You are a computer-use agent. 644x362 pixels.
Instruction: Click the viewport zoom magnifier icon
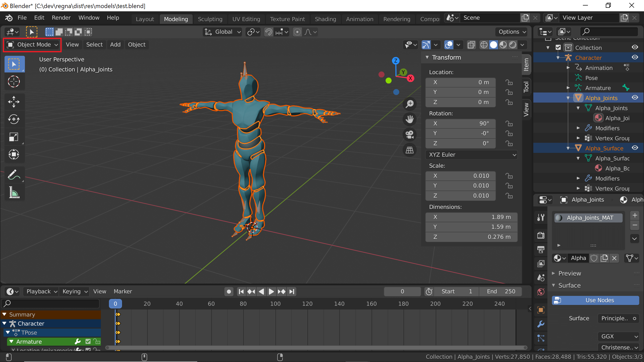tap(410, 104)
